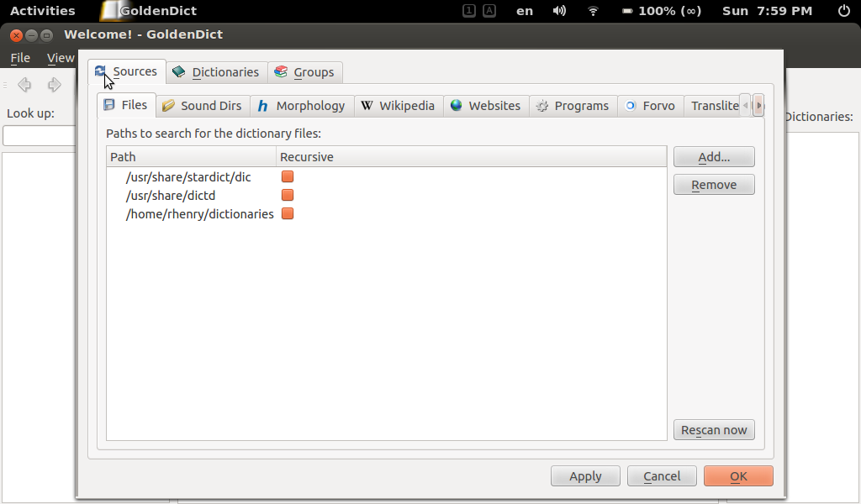Open the File menu
Screen dimensions: 861x504
click(x=19, y=58)
